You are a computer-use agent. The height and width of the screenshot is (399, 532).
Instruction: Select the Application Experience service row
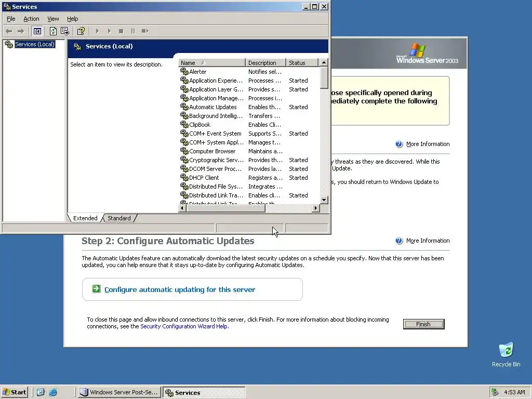pos(249,81)
